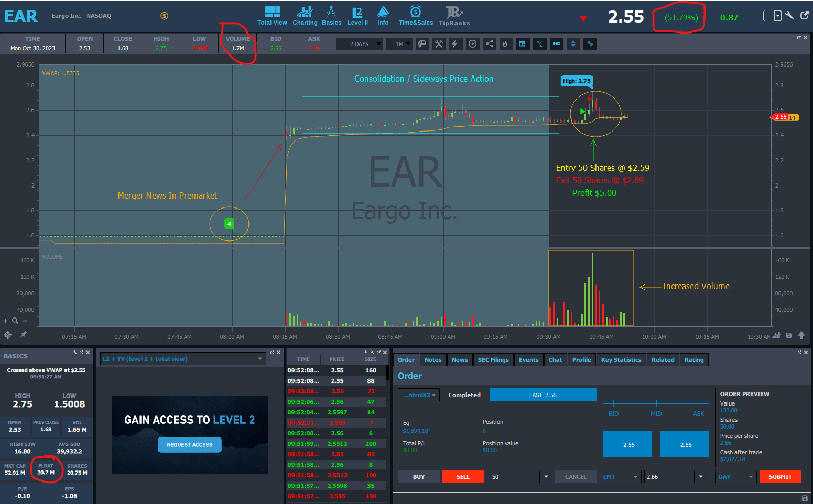Open the 2 DAYS range dropdown
Viewport: 813px width, 504px height.
(360, 44)
